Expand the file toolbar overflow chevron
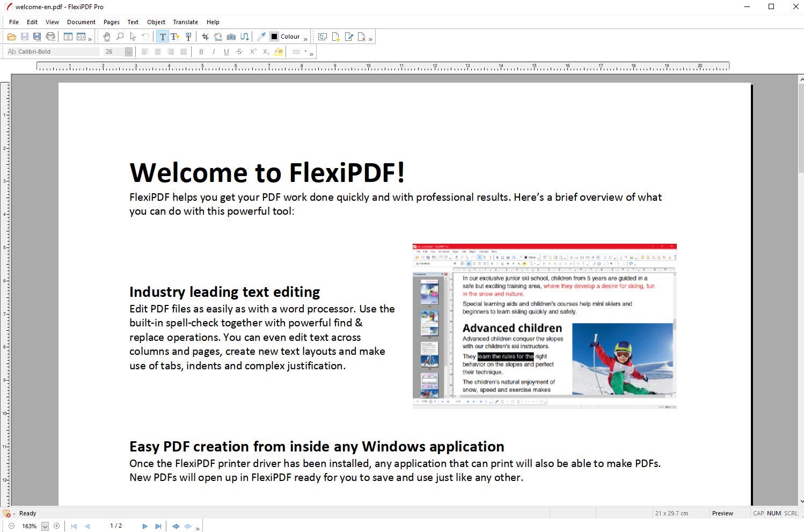The image size is (804, 532). tap(90, 39)
